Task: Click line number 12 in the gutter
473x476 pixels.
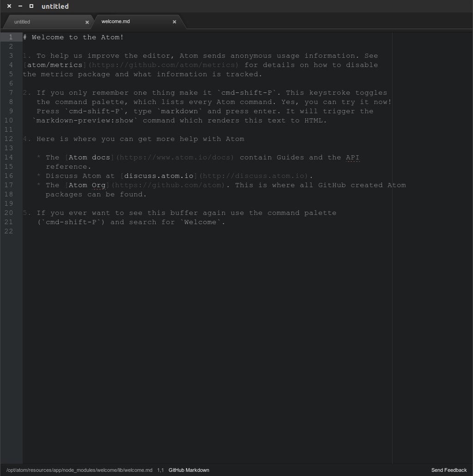Action: [9, 139]
